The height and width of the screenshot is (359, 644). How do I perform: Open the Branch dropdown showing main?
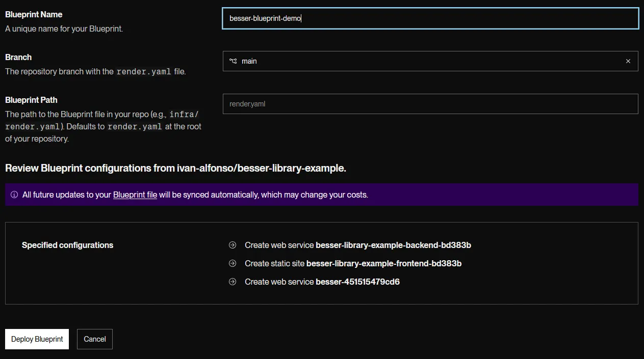click(430, 61)
